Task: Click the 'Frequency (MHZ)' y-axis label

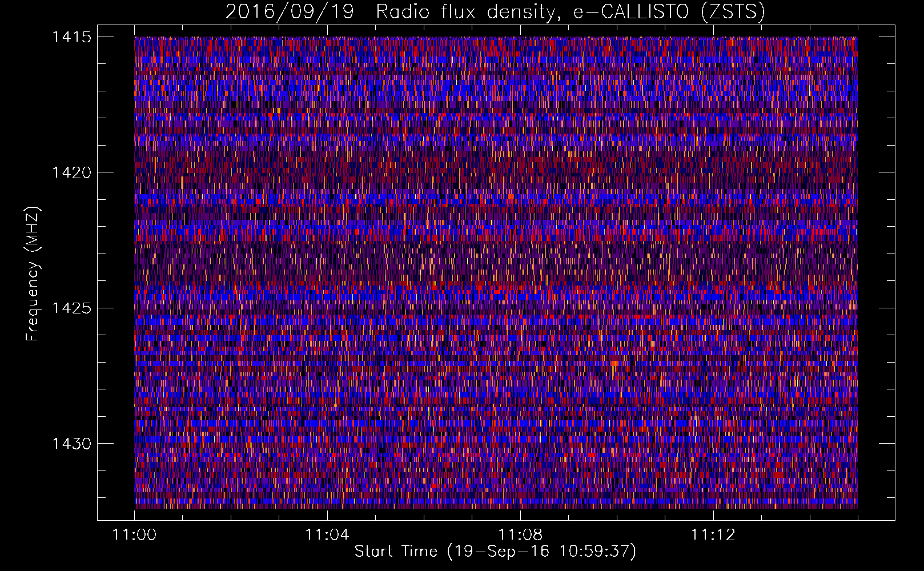Action: coord(33,274)
